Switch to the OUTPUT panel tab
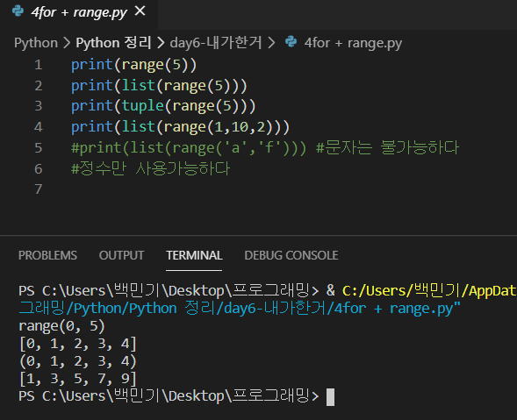Screen dimensions: 517x420 [x=122, y=255]
